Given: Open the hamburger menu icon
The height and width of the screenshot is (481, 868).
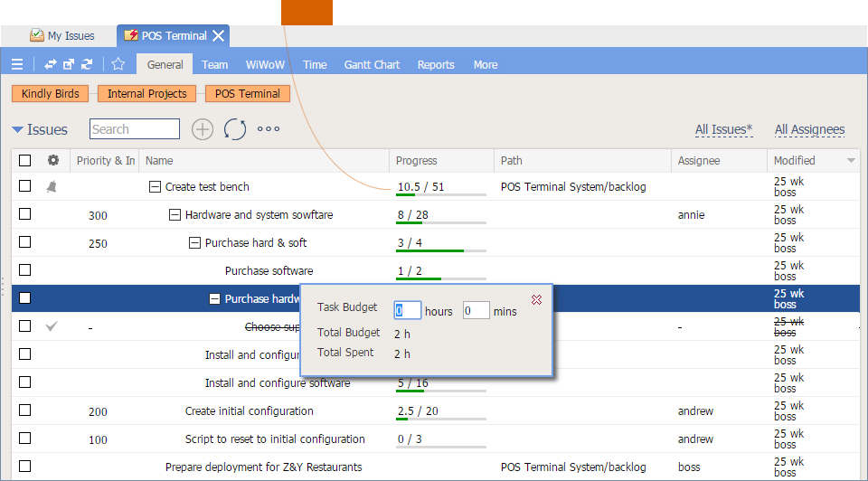Looking at the screenshot, I should tap(17, 64).
